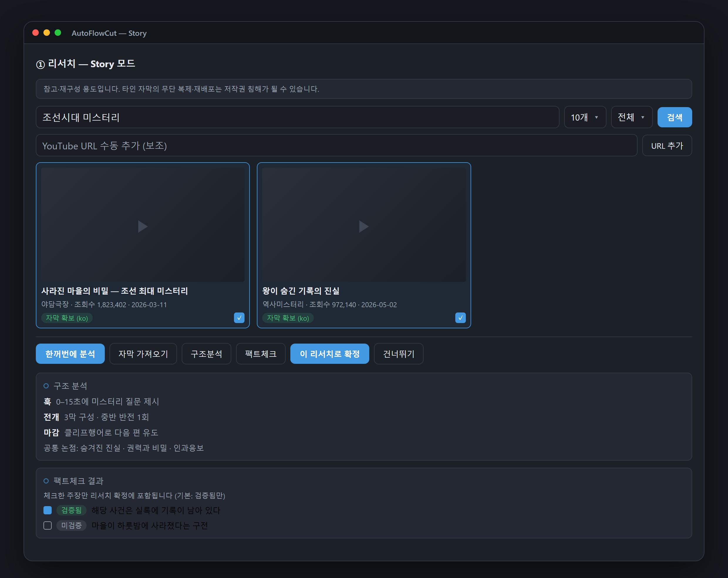Click the 검증됨 status tag
The height and width of the screenshot is (578, 728).
(x=71, y=510)
